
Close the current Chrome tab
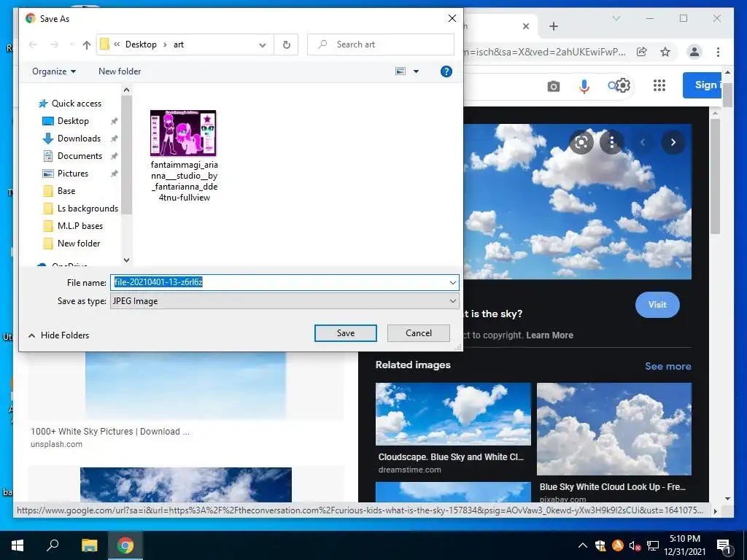(x=526, y=26)
